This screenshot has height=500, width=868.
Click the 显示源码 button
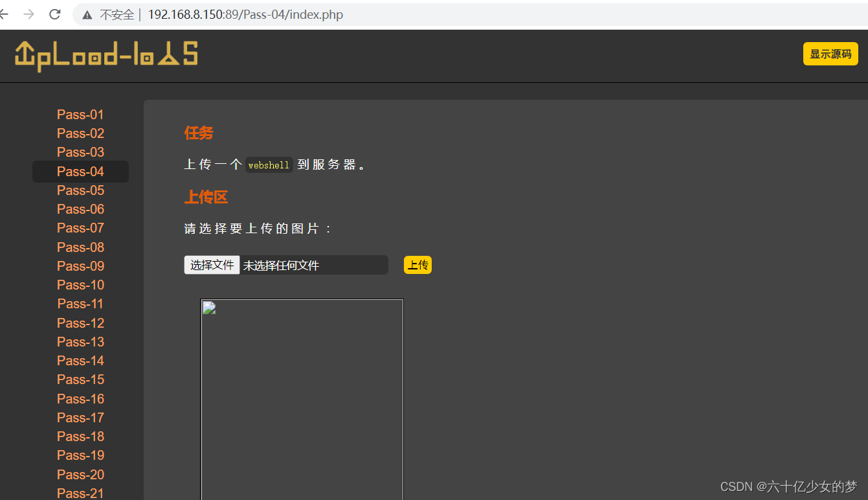click(x=830, y=54)
